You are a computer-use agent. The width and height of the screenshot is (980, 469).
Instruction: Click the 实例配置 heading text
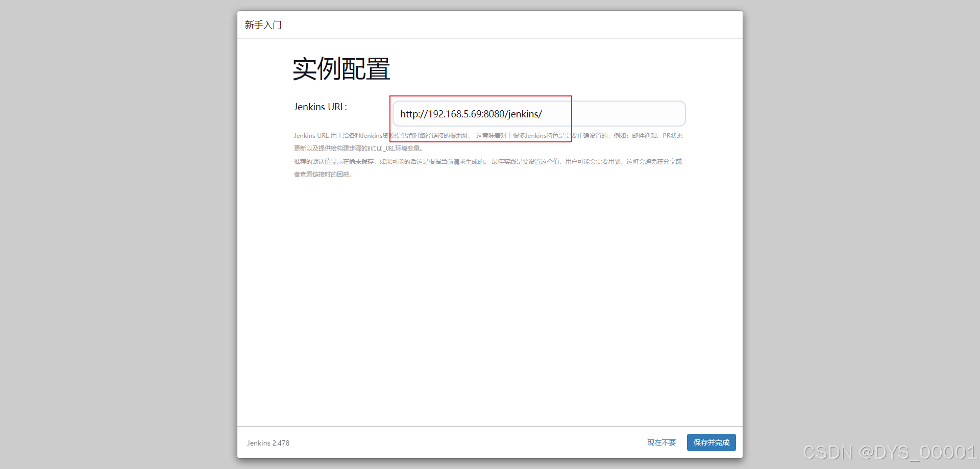[341, 69]
